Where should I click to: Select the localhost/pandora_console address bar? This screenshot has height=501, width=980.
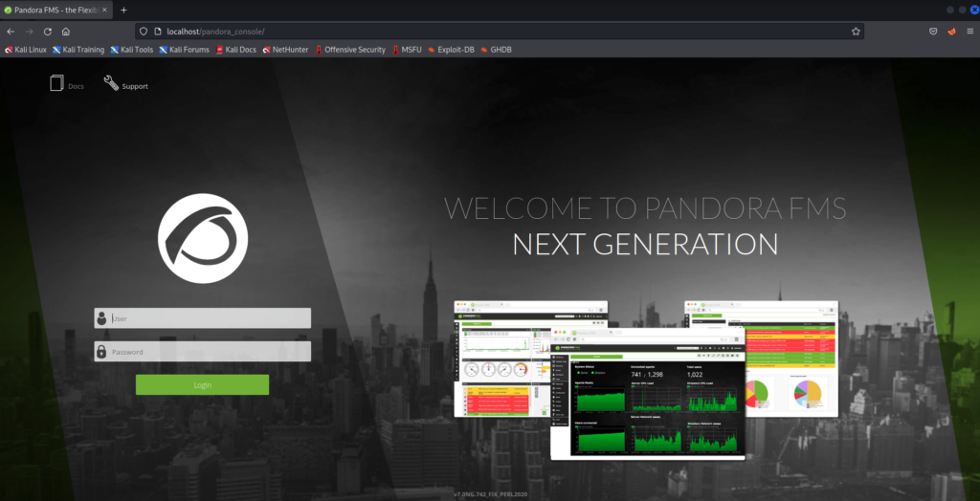[x=500, y=32]
